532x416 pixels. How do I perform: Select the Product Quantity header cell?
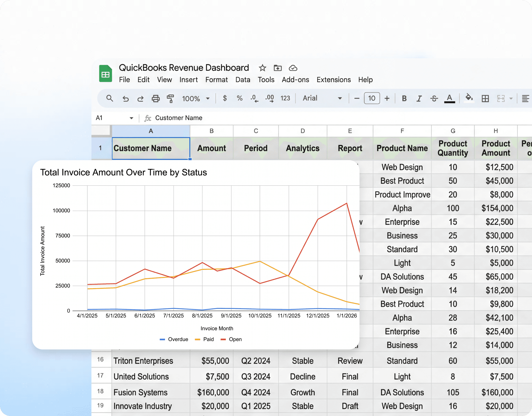point(453,148)
